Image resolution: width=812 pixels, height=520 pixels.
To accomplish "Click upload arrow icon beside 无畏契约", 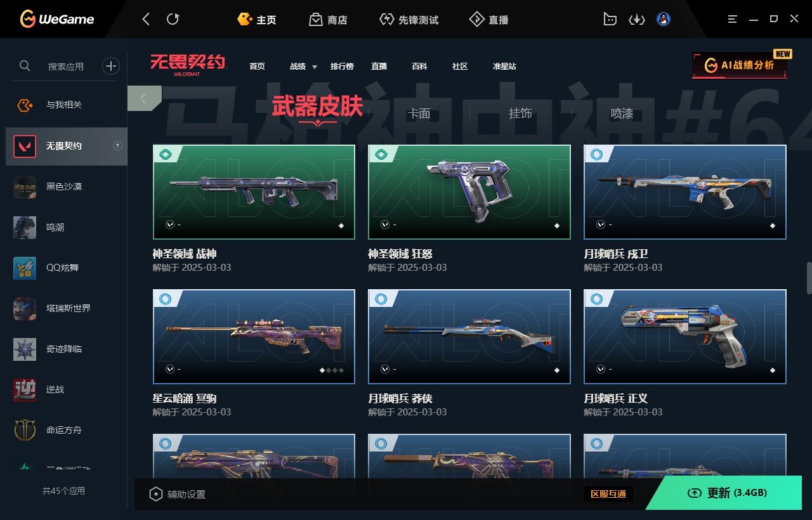I will (117, 146).
